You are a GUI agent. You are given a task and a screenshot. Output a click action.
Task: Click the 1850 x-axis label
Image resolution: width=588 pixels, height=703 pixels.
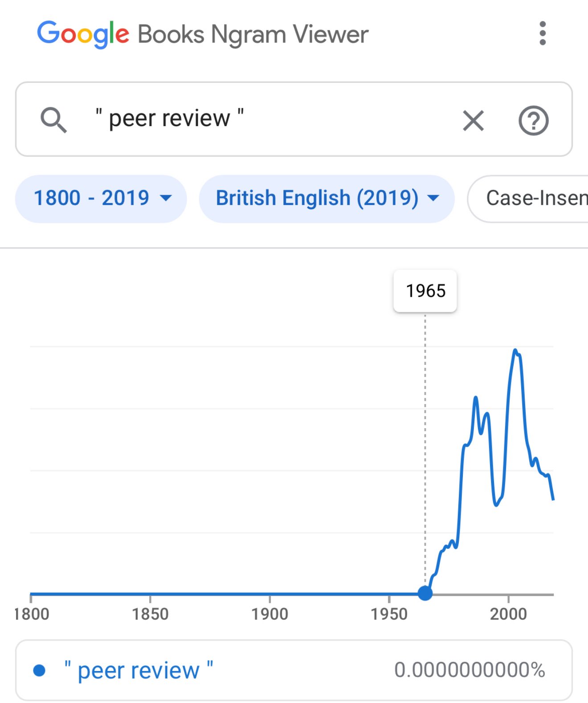(150, 614)
